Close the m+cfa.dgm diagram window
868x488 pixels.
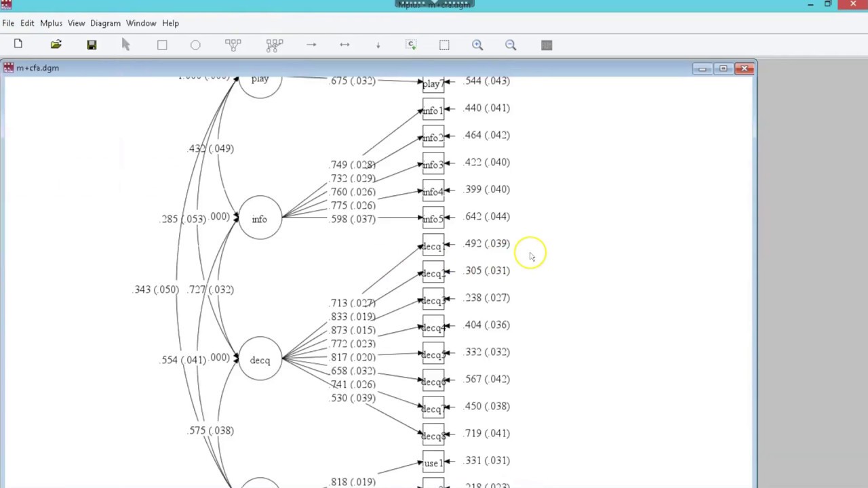(x=745, y=68)
